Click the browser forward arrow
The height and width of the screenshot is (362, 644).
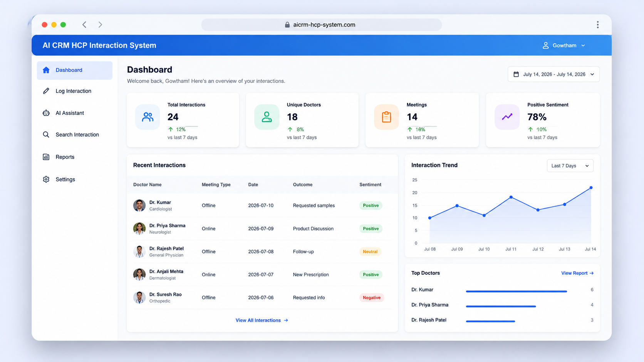click(100, 25)
